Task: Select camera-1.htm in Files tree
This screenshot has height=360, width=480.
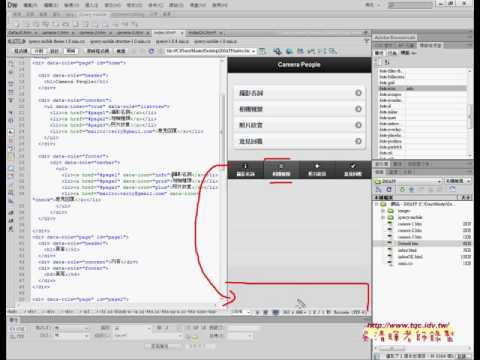Action: click(x=410, y=224)
